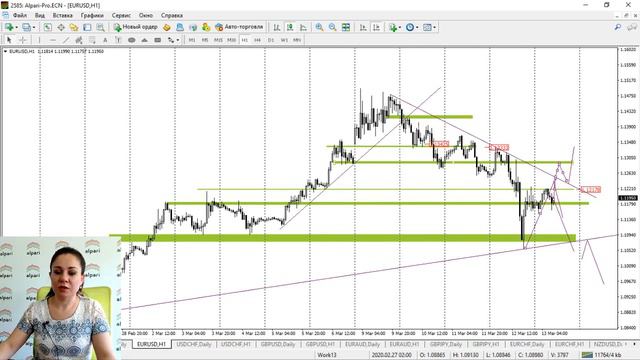The height and width of the screenshot is (360, 640).
Task: Toggle the Auto Scroll chart icon
Action: (x=363, y=27)
